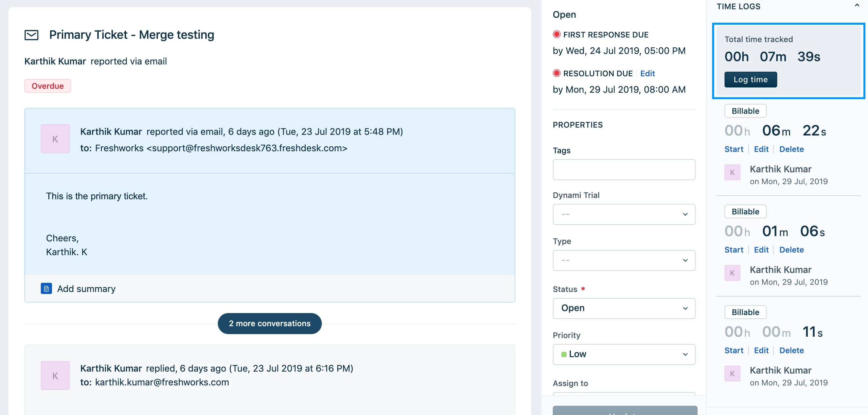Open the Priority dropdown showing Low

point(624,354)
